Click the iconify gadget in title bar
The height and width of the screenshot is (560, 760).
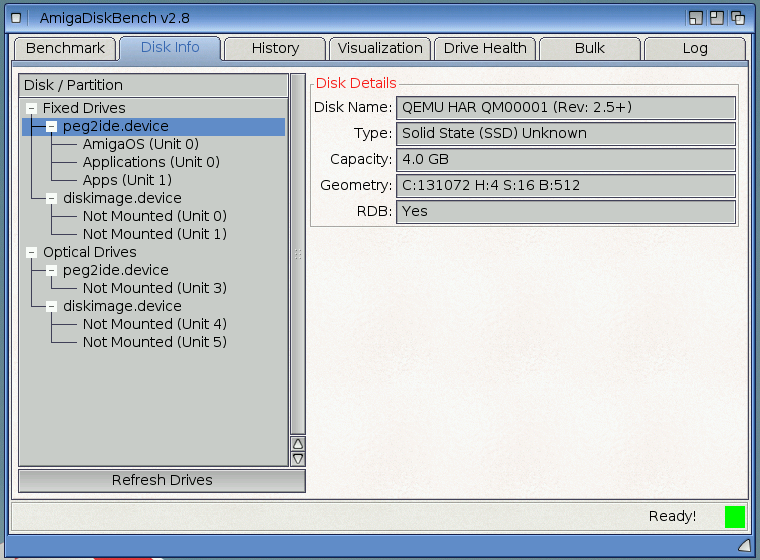tap(696, 18)
